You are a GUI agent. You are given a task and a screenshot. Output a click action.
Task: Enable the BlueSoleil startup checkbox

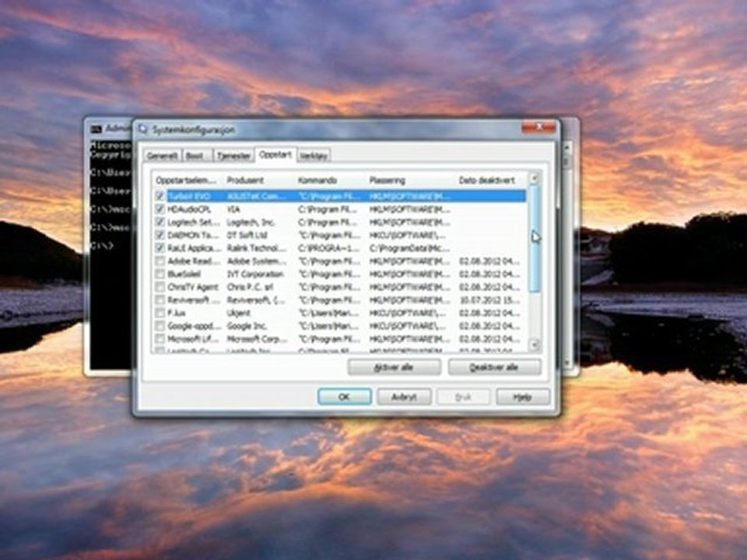[160, 274]
